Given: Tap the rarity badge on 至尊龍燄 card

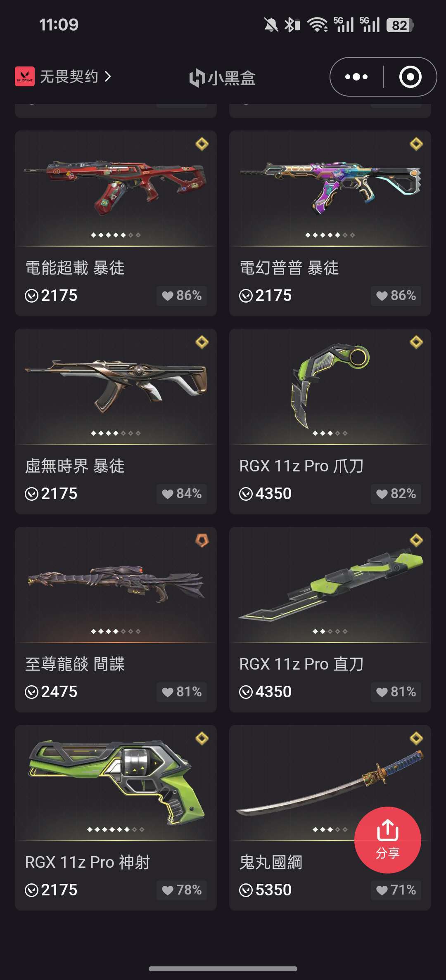Looking at the screenshot, I should click(202, 540).
